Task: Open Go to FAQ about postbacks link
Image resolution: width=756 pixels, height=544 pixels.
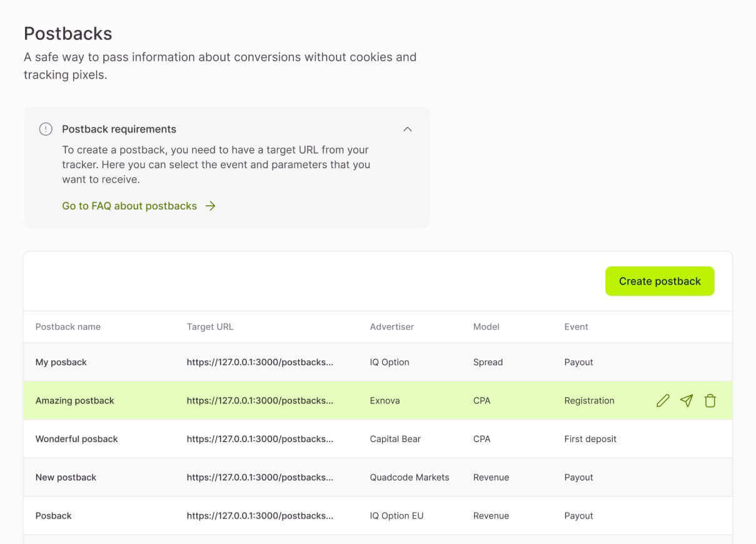Action: pos(129,206)
